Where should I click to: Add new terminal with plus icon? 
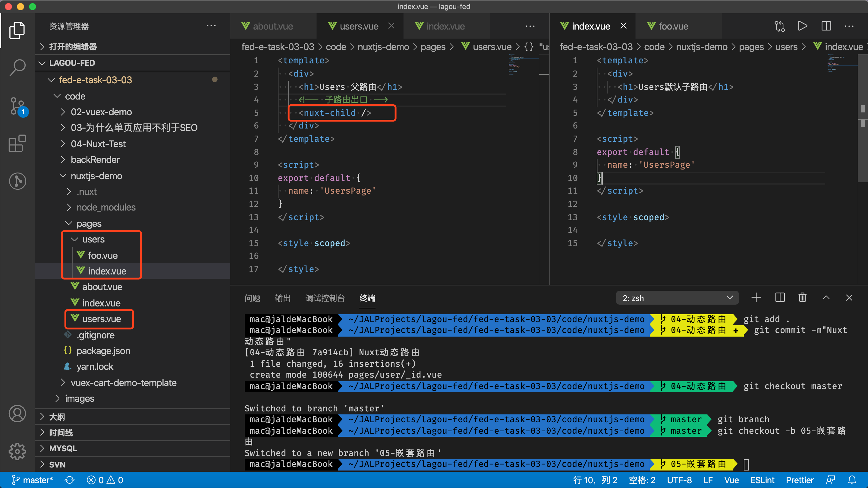pos(756,298)
